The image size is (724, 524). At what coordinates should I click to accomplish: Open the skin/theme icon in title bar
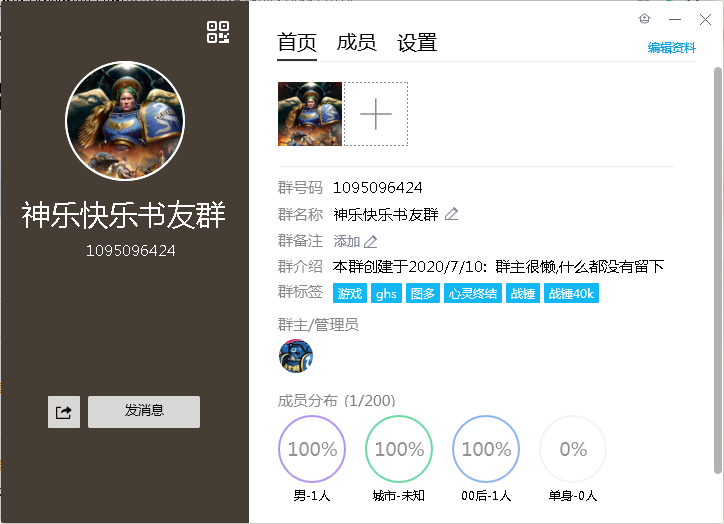644,19
